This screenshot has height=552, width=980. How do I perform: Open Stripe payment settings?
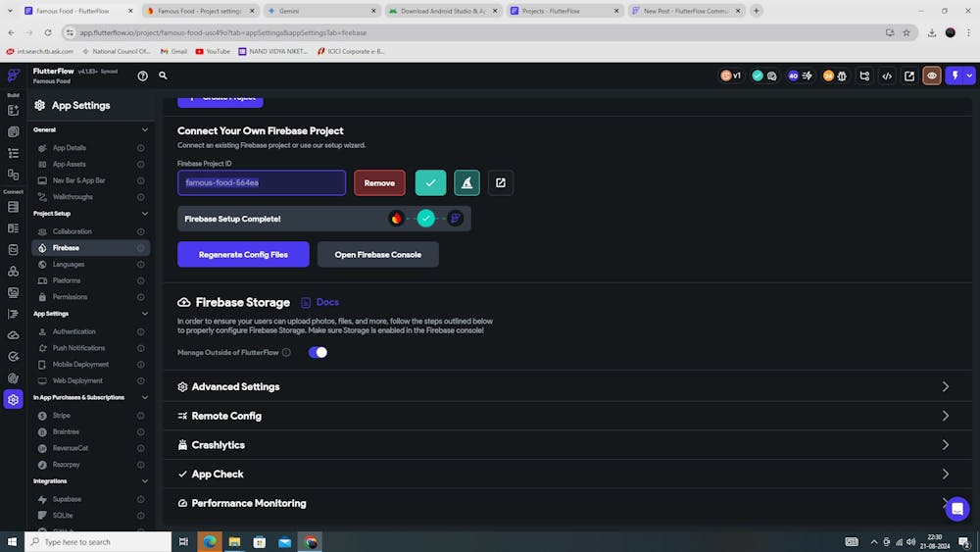click(x=90, y=416)
